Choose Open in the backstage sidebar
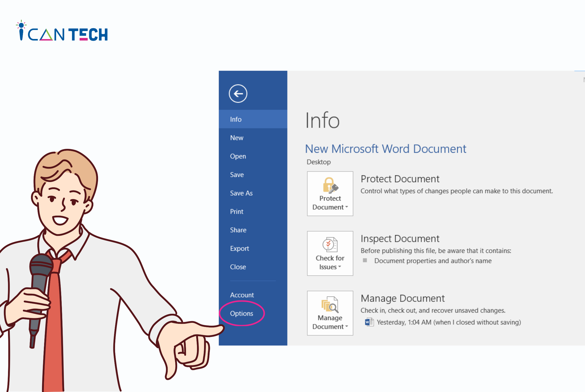The width and height of the screenshot is (585, 392). (253, 156)
